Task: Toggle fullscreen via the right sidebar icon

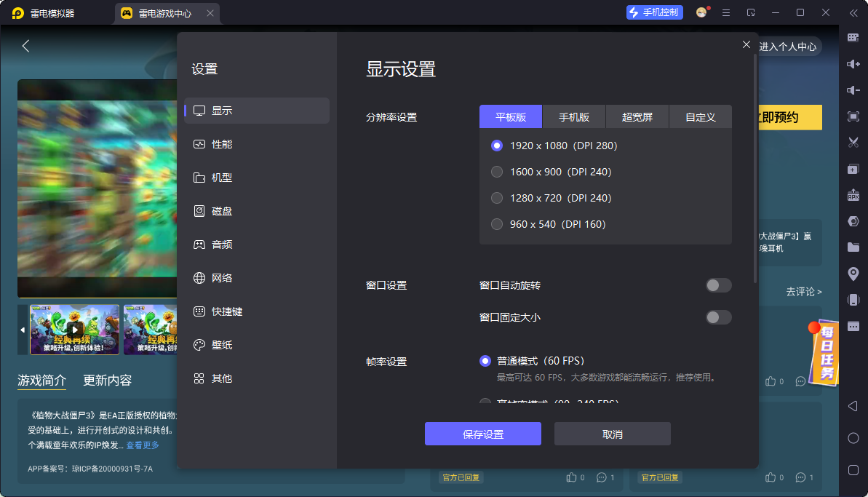Action: (x=853, y=116)
